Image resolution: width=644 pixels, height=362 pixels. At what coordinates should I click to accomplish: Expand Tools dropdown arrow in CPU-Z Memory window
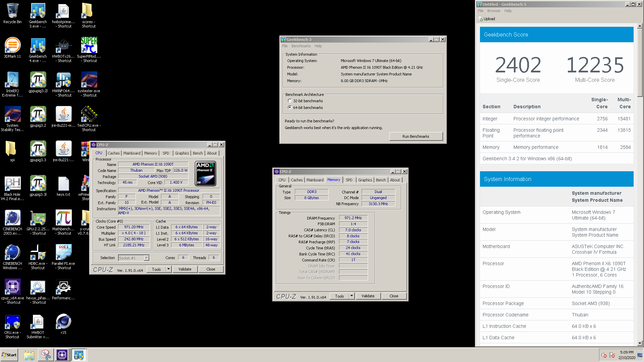(x=352, y=296)
